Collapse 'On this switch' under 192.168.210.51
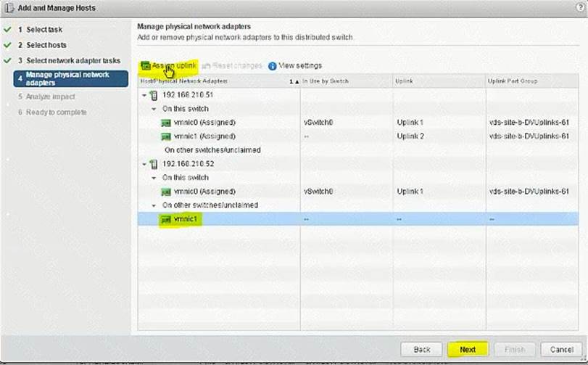The width and height of the screenshot is (588, 365). (154, 109)
